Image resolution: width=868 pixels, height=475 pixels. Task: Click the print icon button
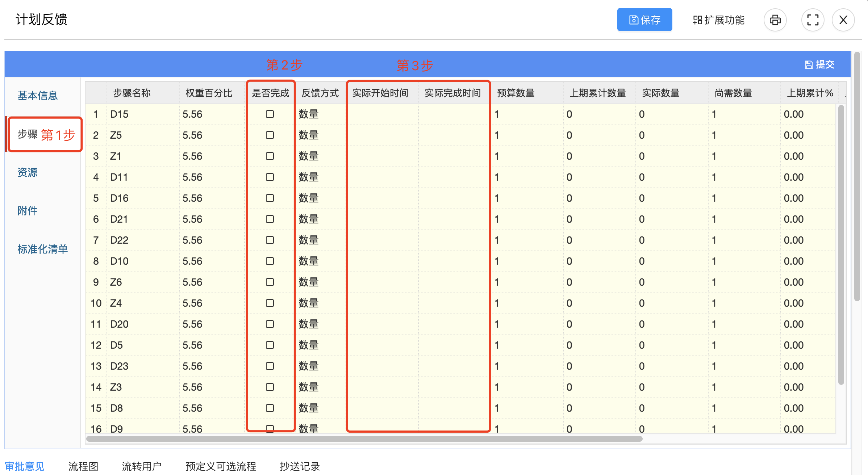tap(775, 20)
